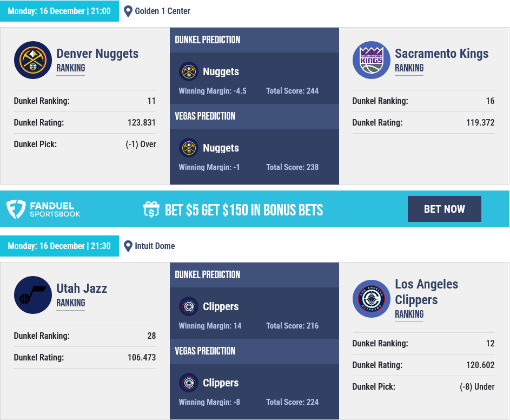The height and width of the screenshot is (420, 510).
Task: Click the Sacramento Kings team logo
Action: tap(372, 60)
